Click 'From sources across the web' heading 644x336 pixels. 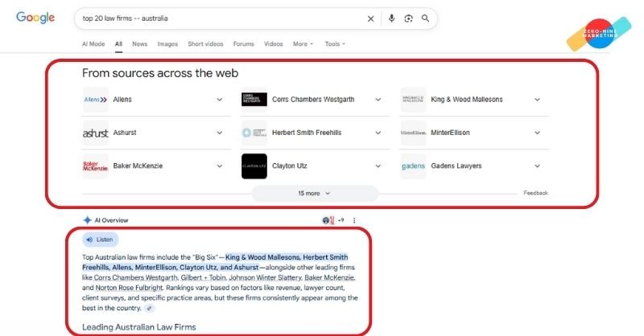pos(160,73)
